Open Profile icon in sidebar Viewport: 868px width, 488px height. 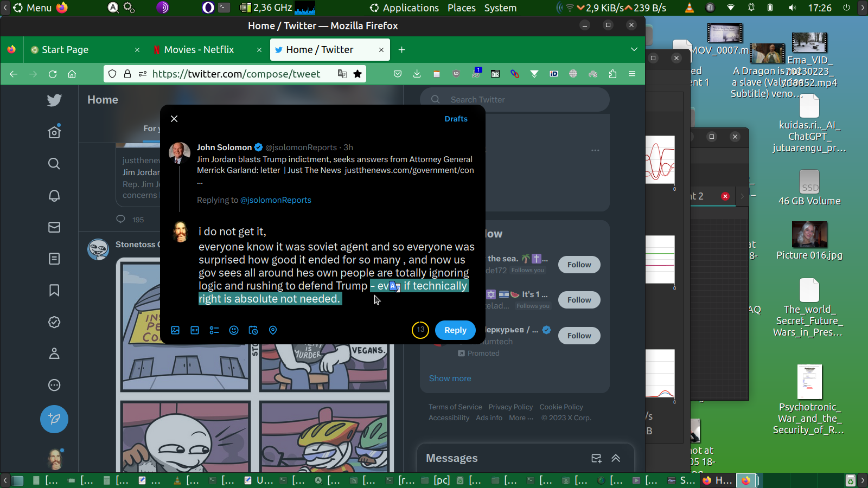(54, 354)
